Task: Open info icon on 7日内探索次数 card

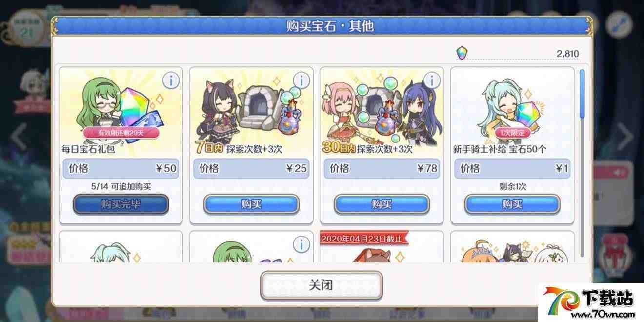Action: (301, 80)
